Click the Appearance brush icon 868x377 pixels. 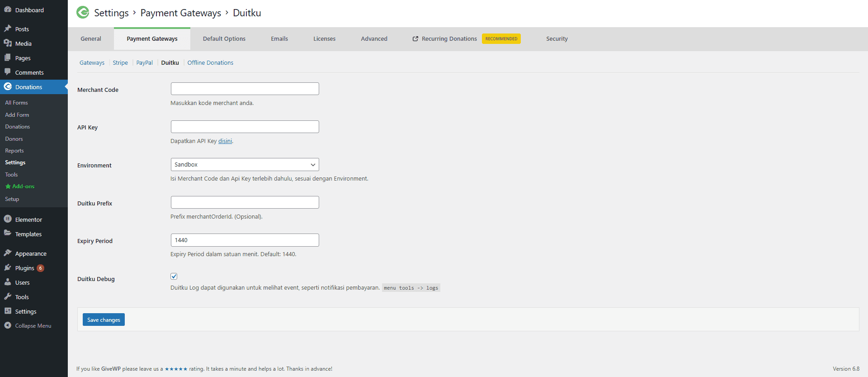(8, 253)
